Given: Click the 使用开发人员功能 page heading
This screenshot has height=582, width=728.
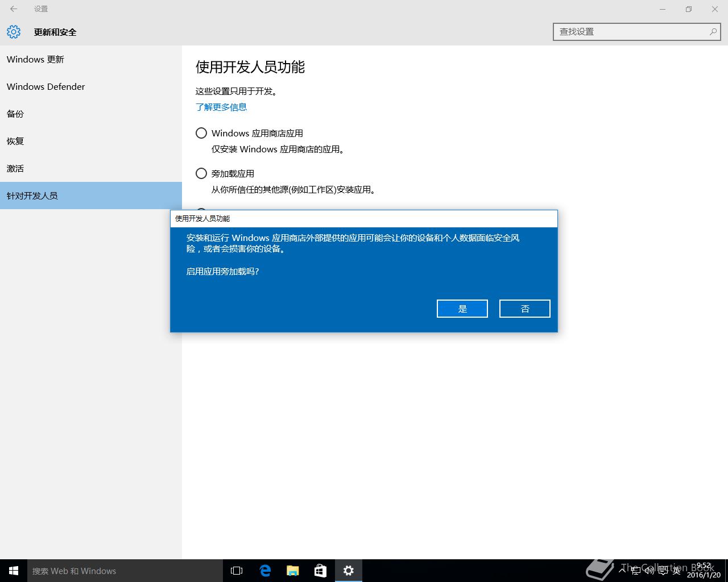Looking at the screenshot, I should pyautogui.click(x=250, y=67).
